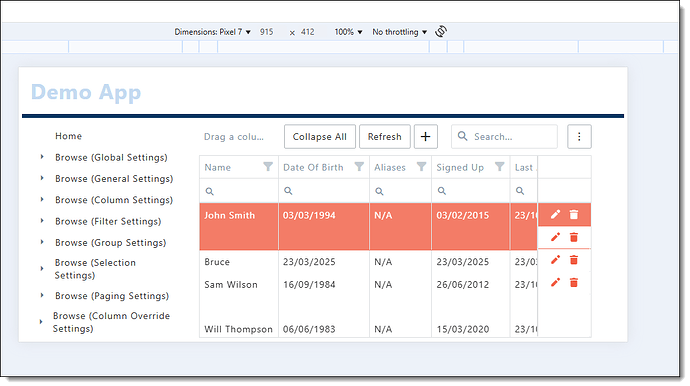Rotate the device orientation in toolbar
This screenshot has width=690, height=386.
click(441, 31)
